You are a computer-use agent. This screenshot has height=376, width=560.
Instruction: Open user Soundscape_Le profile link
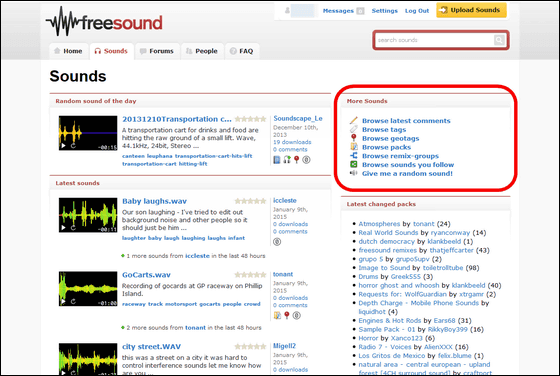pos(298,118)
